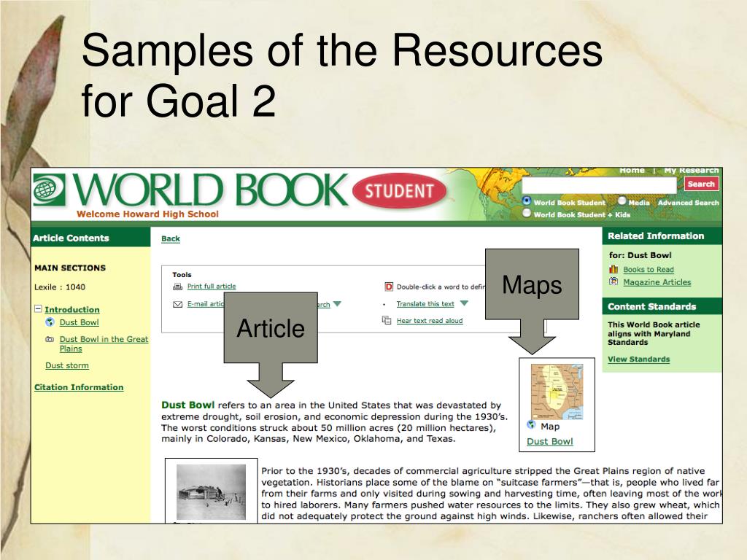747x560 pixels.
Task: Click the Hear text read aloud page icon
Action: [387, 320]
